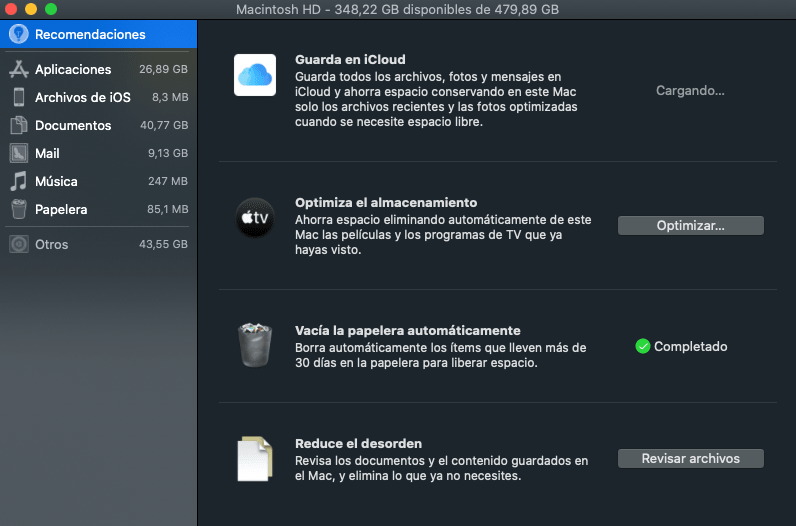
Task: Click the 43,55 GB size value
Action: click(x=163, y=244)
